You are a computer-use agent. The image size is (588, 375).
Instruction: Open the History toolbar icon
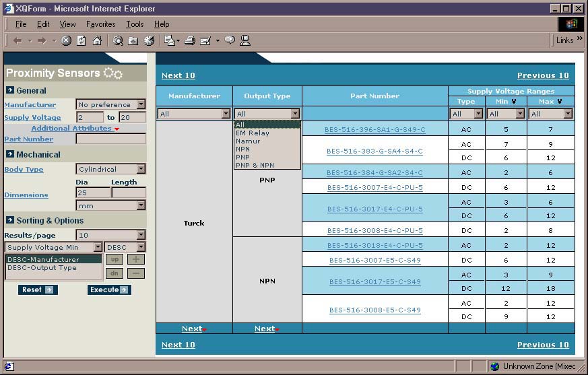tap(150, 40)
